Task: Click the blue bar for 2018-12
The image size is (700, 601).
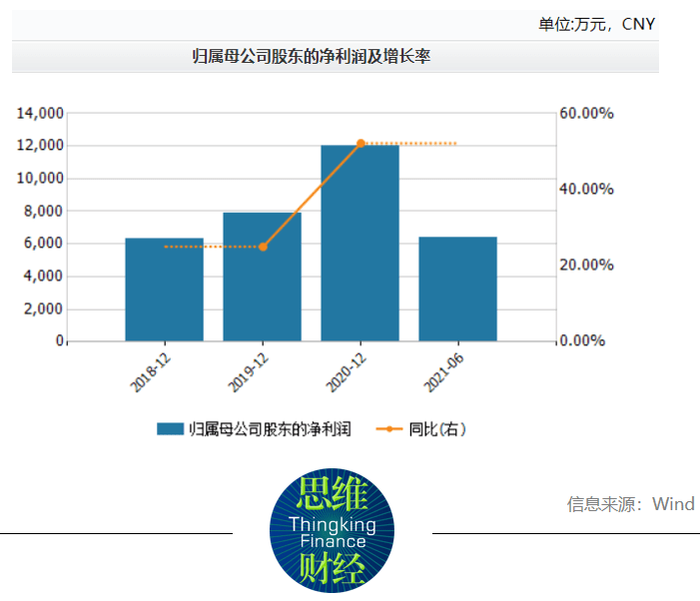Action: [x=164, y=290]
